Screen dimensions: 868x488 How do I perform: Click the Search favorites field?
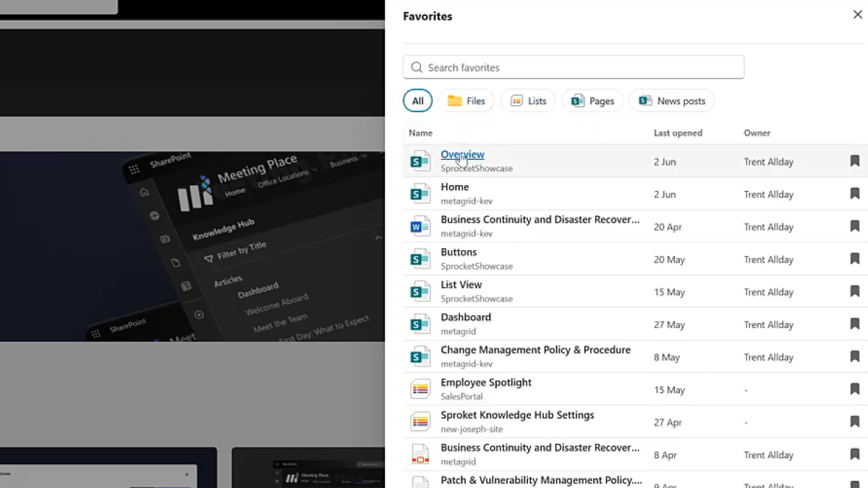tap(574, 67)
